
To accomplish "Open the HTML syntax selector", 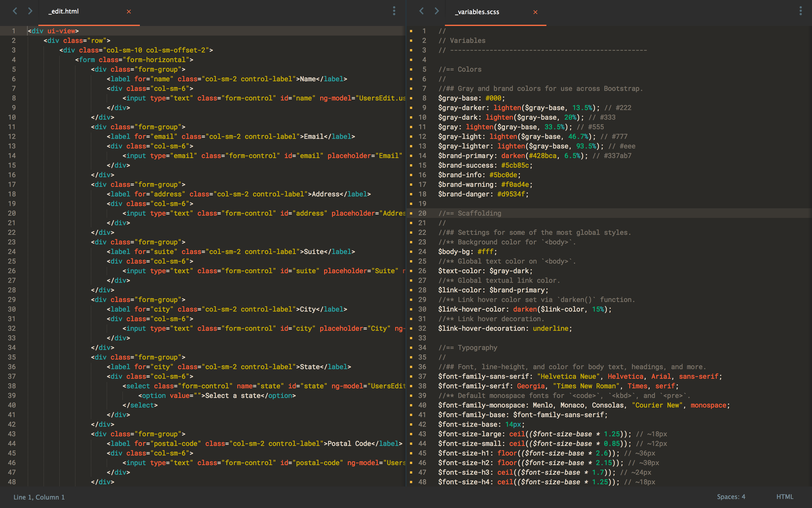I will [785, 497].
